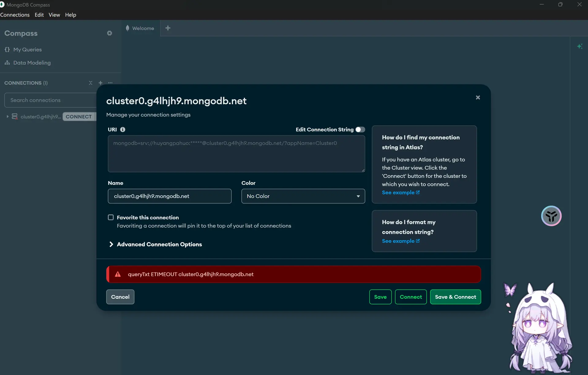Click the MongoDB leaf icon on Welcome tab
This screenshot has height=375, width=588.
[127, 28]
